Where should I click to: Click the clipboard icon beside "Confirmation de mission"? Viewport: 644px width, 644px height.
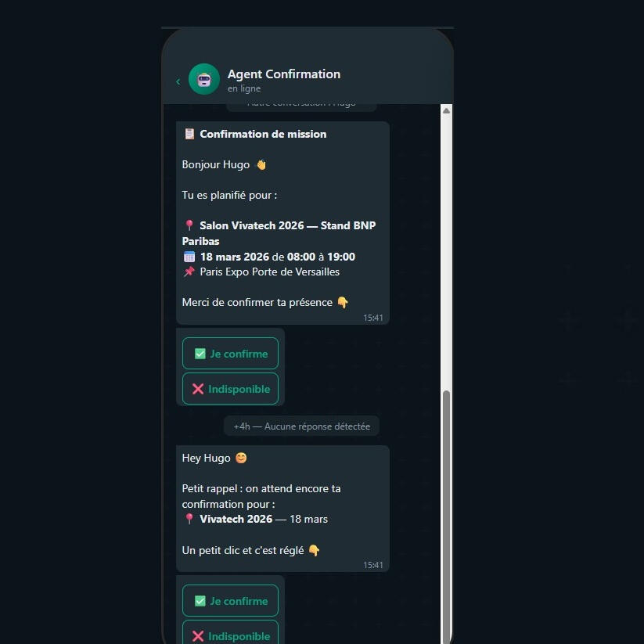click(189, 134)
